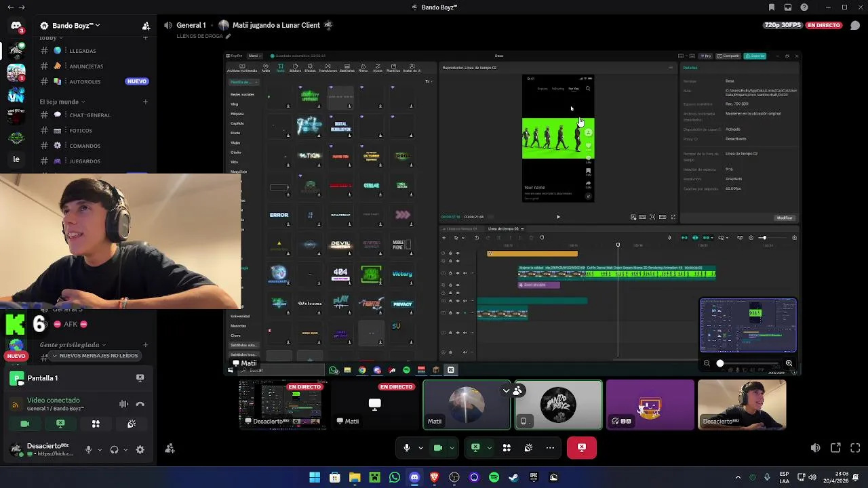The height and width of the screenshot is (488, 868).
Task: Click Exportar button in streamed CapCut
Action: 755,56
